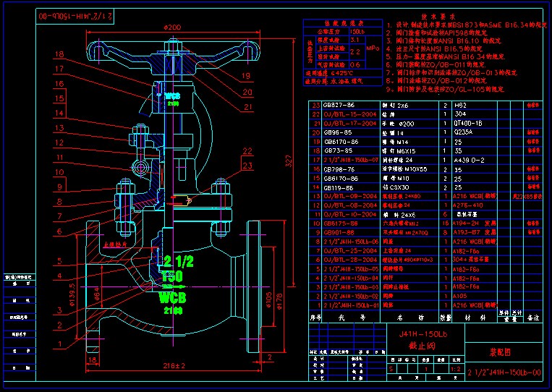This screenshot has height=392, width=552.
Task: Select QJ/BTL-09-2004 code in row 13
Action: click(350, 196)
